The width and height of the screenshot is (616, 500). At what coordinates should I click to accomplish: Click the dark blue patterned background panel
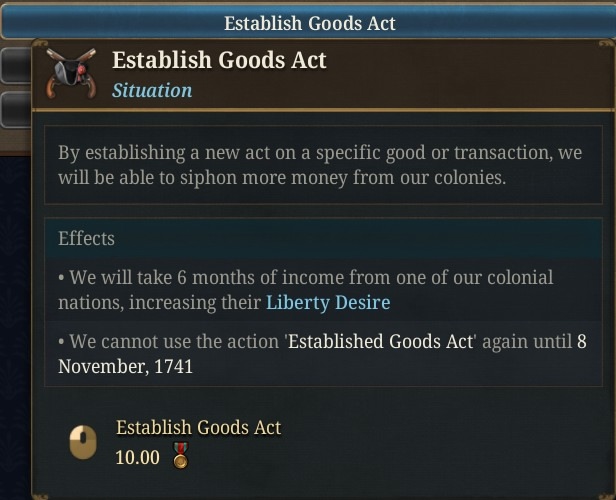(x=15, y=327)
